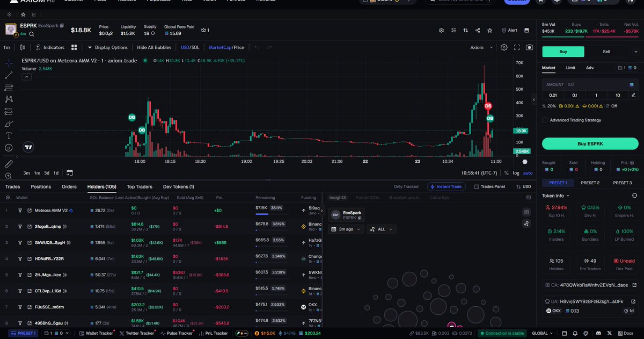The image size is (644, 339).
Task: Enable Advanced Trading Strategy checkbox
Action: [545, 120]
